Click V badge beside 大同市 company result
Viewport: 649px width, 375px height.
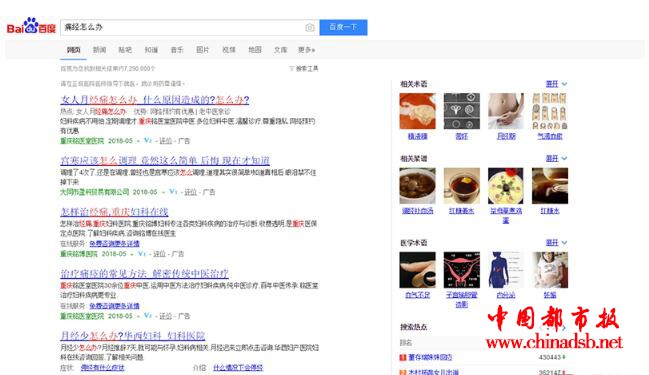pyautogui.click(x=173, y=192)
